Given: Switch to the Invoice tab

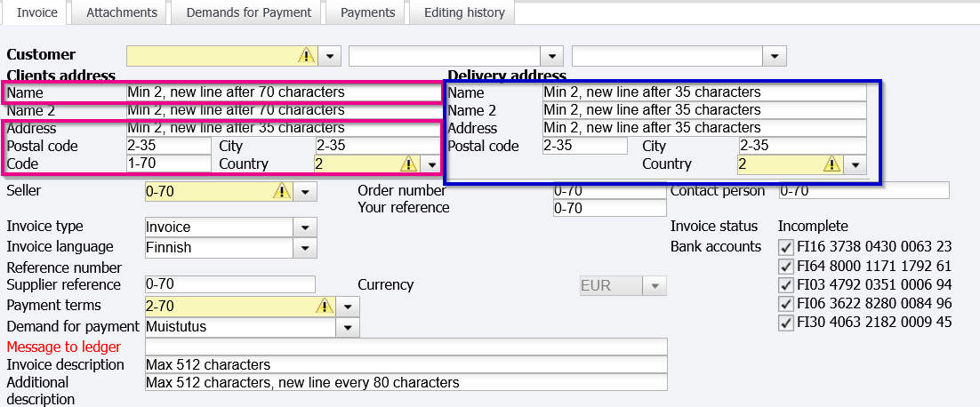Looking at the screenshot, I should pos(36,12).
